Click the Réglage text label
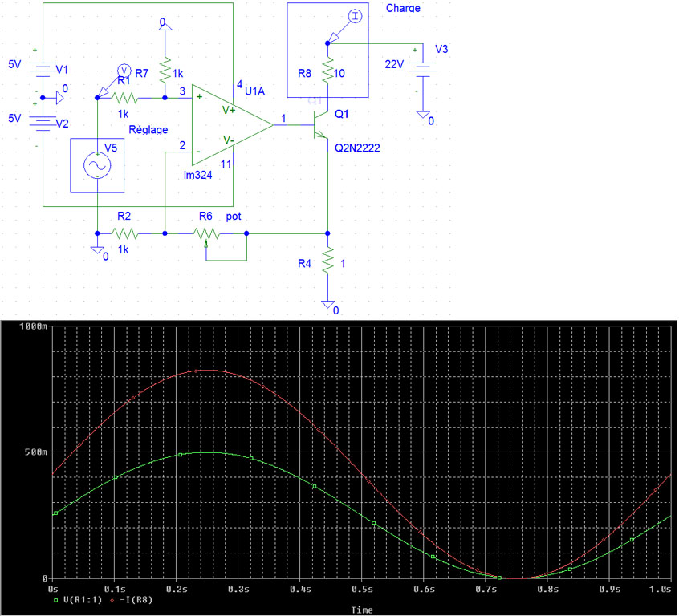The width and height of the screenshot is (679, 616). (148, 129)
